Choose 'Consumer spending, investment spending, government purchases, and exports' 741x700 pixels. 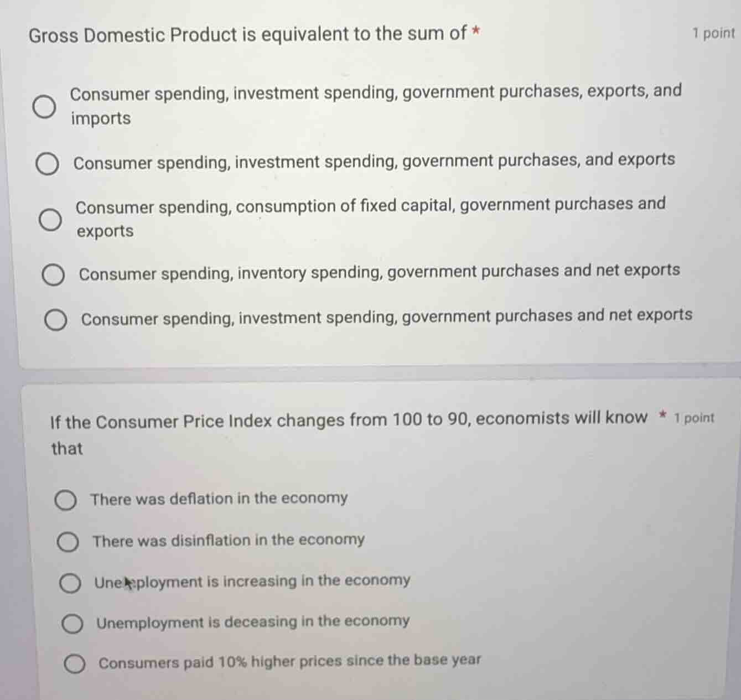48,163
